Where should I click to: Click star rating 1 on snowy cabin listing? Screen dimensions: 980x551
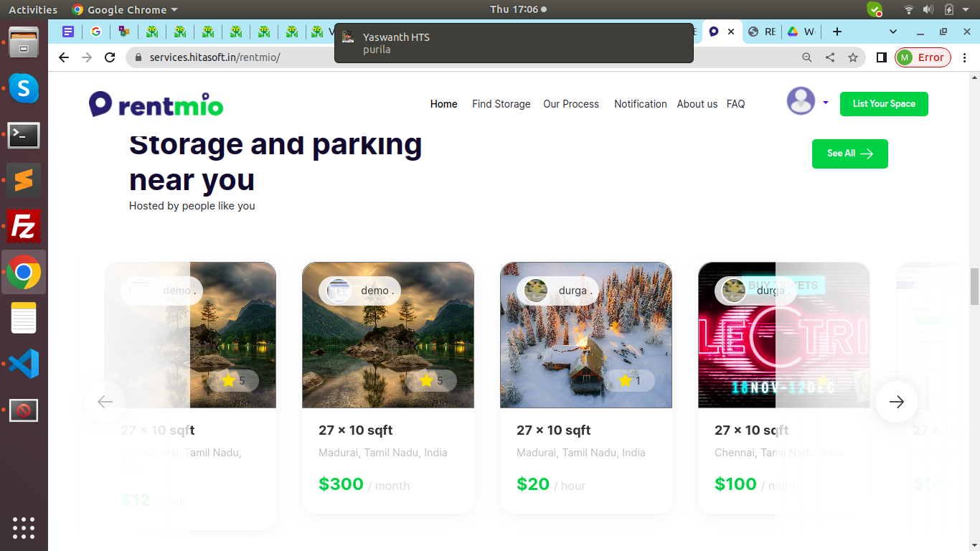(630, 381)
